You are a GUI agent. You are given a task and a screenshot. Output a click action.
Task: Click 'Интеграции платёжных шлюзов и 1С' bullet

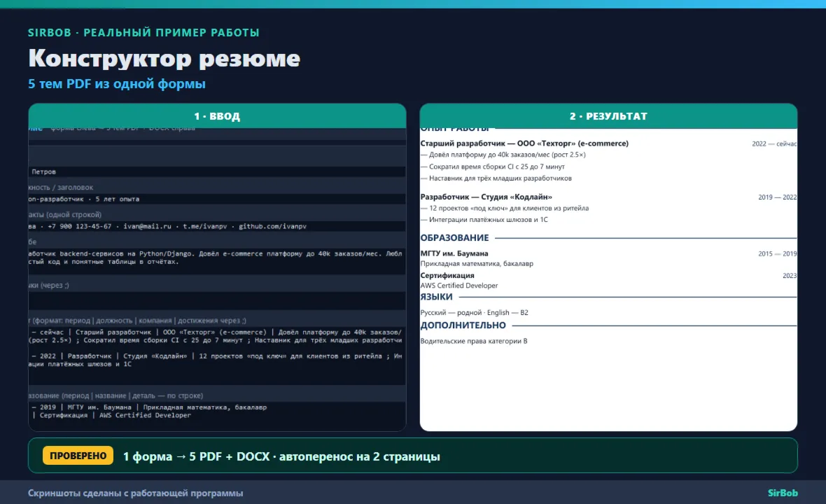(484, 220)
